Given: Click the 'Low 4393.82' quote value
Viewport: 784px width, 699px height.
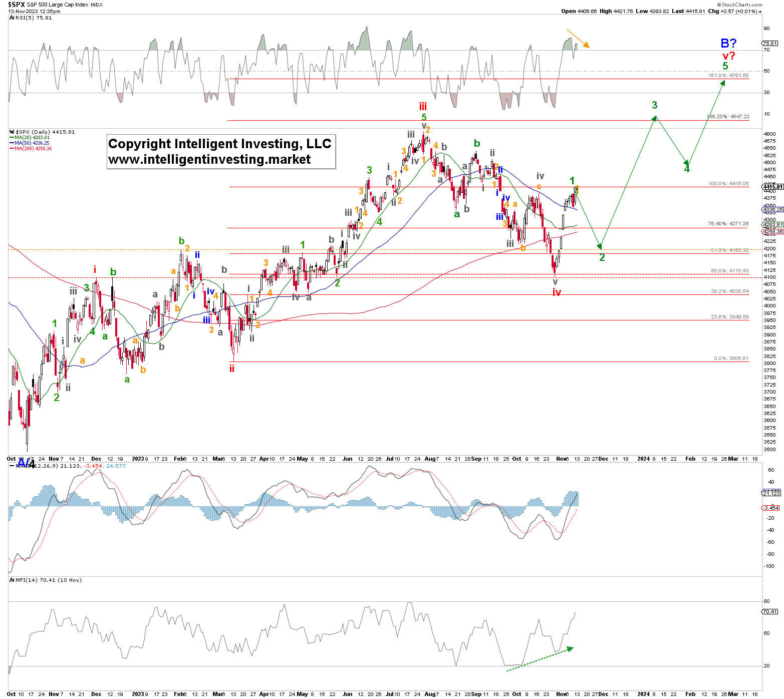Looking at the screenshot, I should tap(652, 11).
